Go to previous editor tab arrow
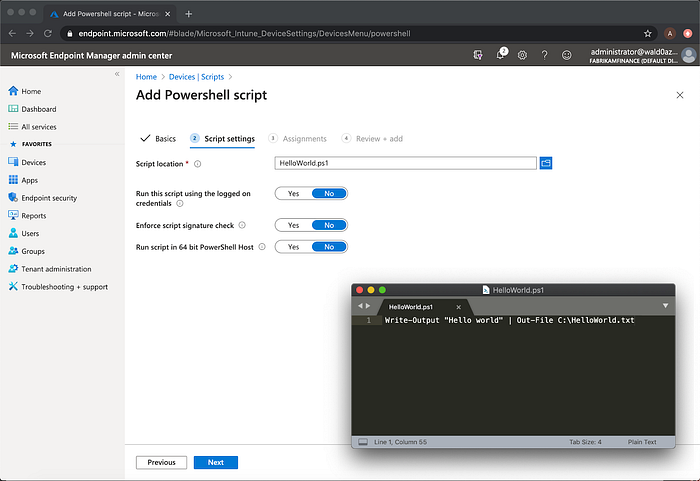Image resolution: width=700 pixels, height=481 pixels. point(360,306)
